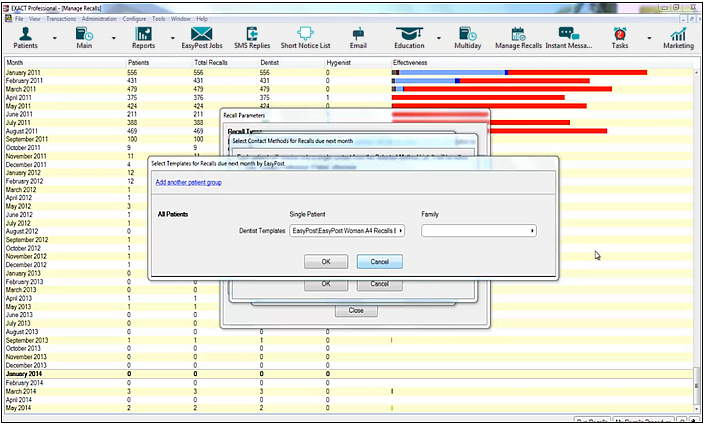
Task: Expand the Tasks toolbar dropdown arrow
Action: (x=649, y=38)
